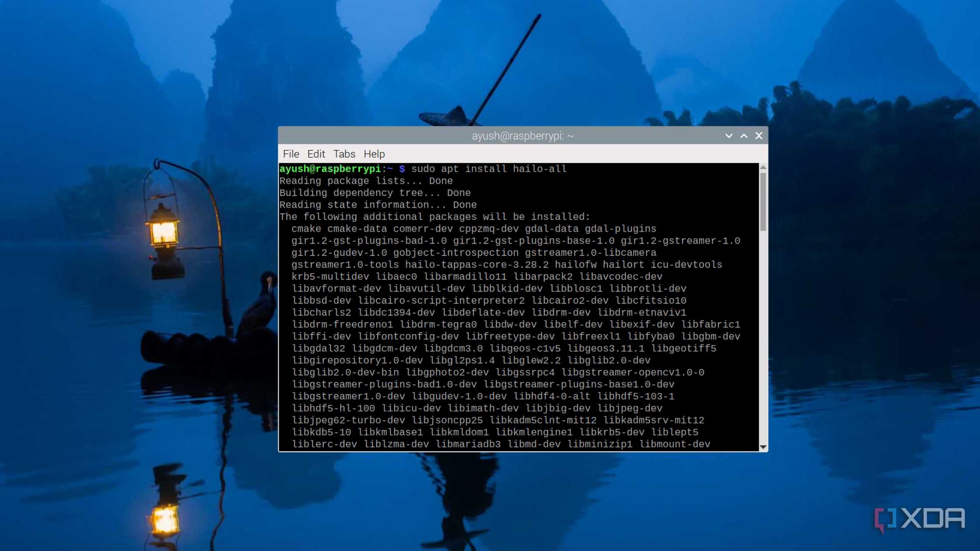This screenshot has width=980, height=551.
Task: Maximize the terminal window using the up chevron
Action: pyautogui.click(x=744, y=136)
